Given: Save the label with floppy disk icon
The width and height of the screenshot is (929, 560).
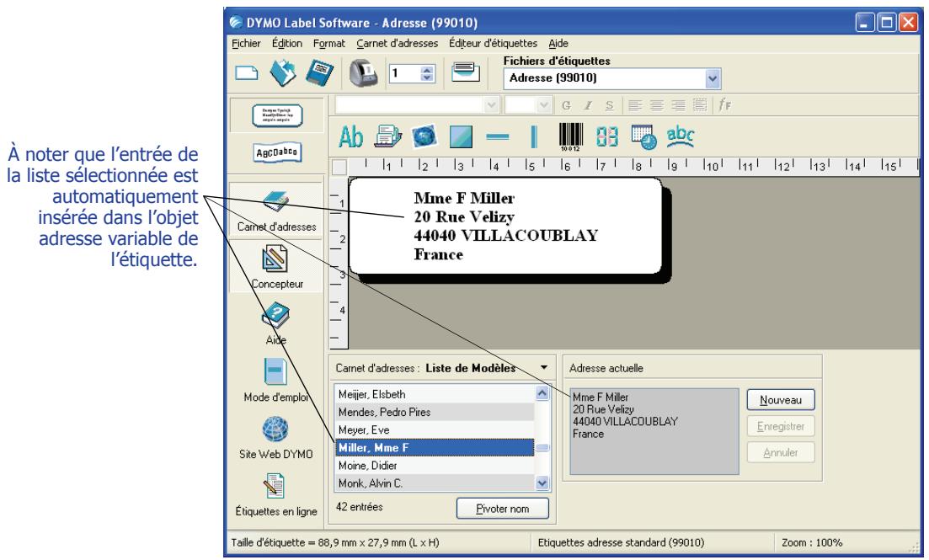Looking at the screenshot, I should pos(319,73).
